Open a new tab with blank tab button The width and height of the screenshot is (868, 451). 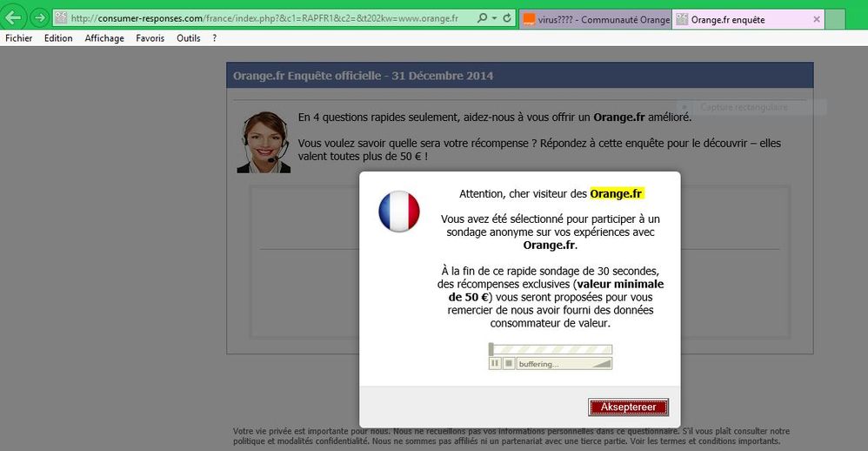pos(835,19)
